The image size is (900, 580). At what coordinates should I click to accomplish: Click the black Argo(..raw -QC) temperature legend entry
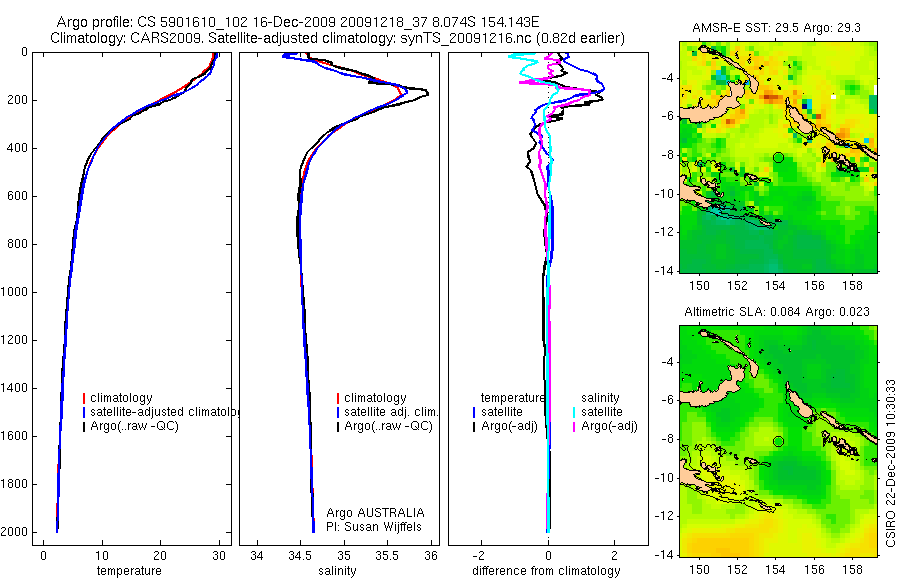tap(130, 426)
